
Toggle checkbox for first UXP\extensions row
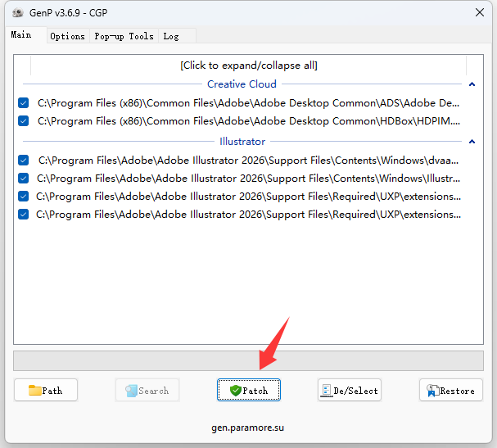(24, 197)
